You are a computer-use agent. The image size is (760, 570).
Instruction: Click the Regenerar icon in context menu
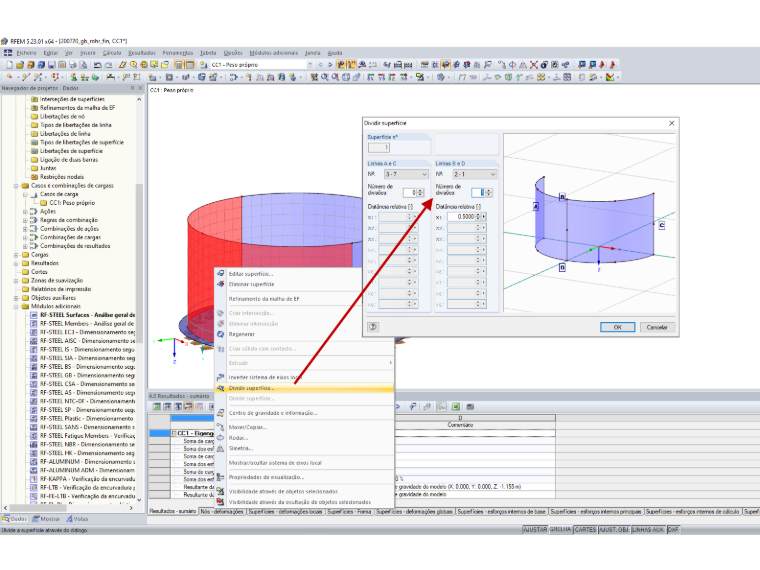[x=221, y=334]
